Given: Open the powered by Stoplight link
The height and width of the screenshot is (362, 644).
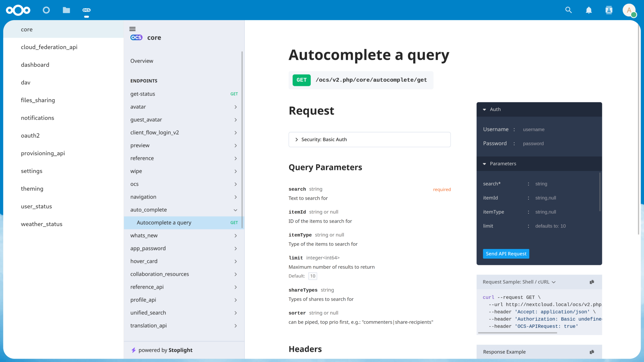Looking at the screenshot, I should pyautogui.click(x=165, y=350).
